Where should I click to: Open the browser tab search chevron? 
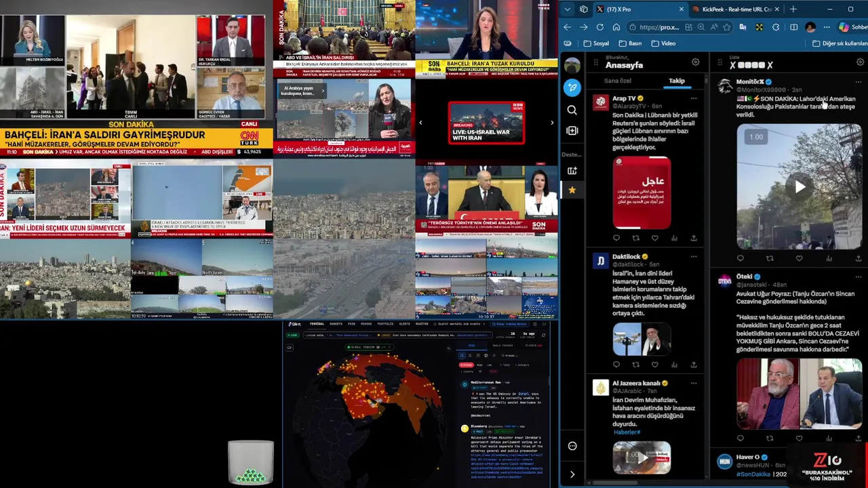[568, 9]
